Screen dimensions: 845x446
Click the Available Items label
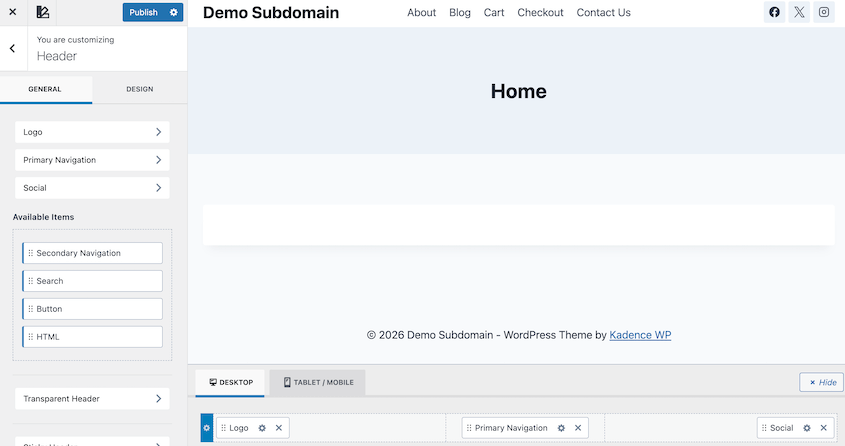click(x=44, y=217)
